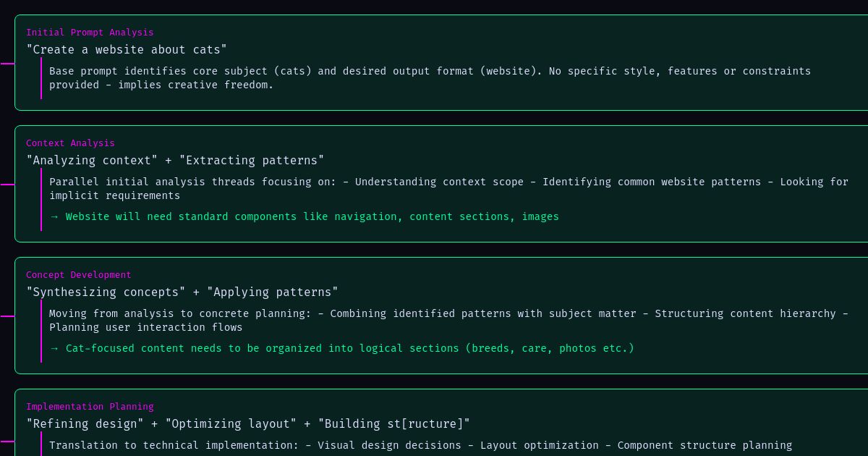The width and height of the screenshot is (868, 456).
Task: Click the 'Translation to technical implementation' description
Action: [x=420, y=445]
